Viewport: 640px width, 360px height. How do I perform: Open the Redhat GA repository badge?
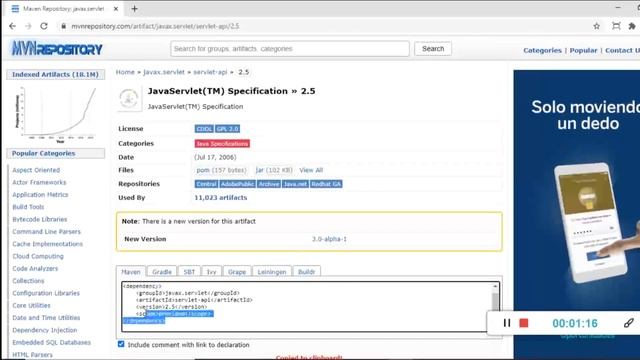326,184
